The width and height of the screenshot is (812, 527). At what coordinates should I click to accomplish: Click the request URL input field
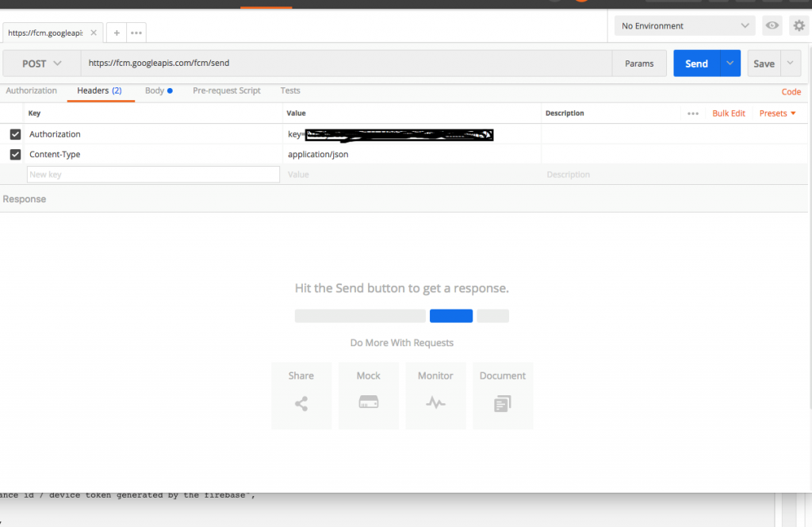pyautogui.click(x=317, y=63)
